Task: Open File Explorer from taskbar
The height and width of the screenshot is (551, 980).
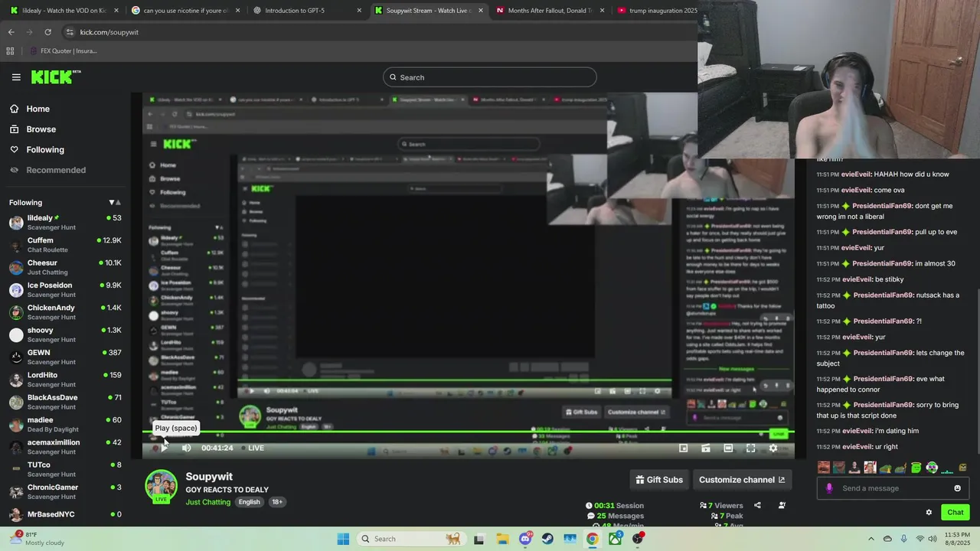Action: (502, 539)
